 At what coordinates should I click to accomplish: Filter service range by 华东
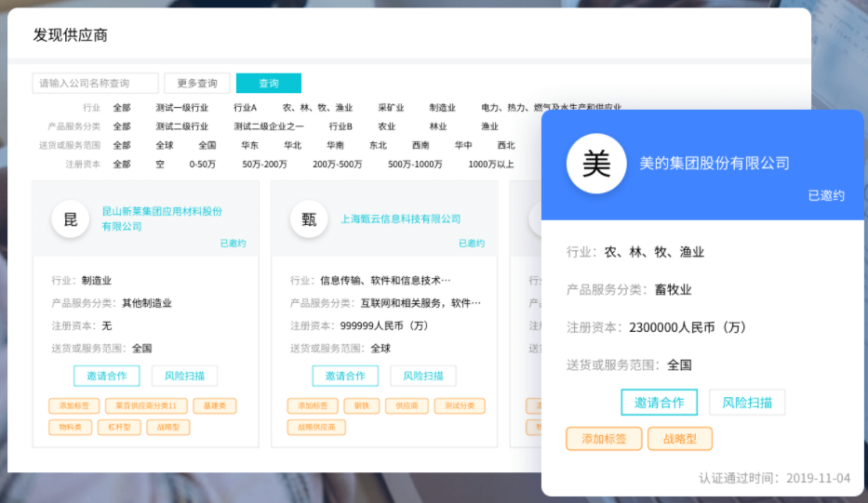coord(249,145)
